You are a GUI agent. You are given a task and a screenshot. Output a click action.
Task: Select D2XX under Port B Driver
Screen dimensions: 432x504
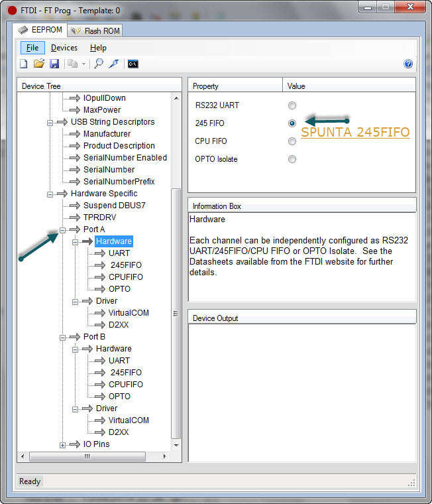tap(119, 432)
